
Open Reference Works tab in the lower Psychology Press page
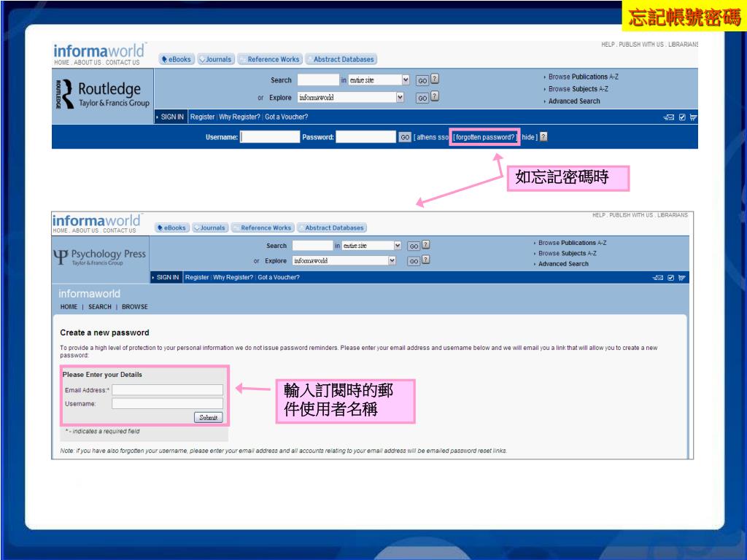point(263,227)
